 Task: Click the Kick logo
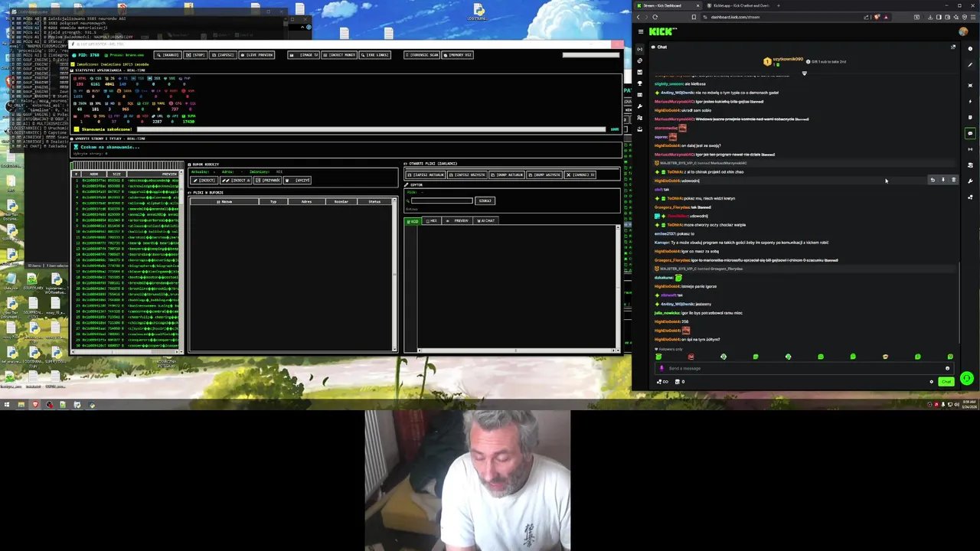[x=662, y=31]
